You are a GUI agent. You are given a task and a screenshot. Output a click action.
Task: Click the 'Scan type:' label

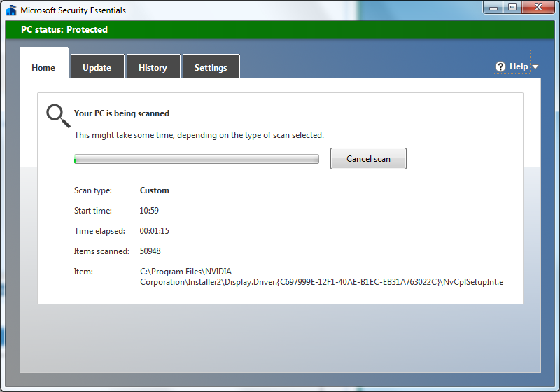tap(93, 190)
